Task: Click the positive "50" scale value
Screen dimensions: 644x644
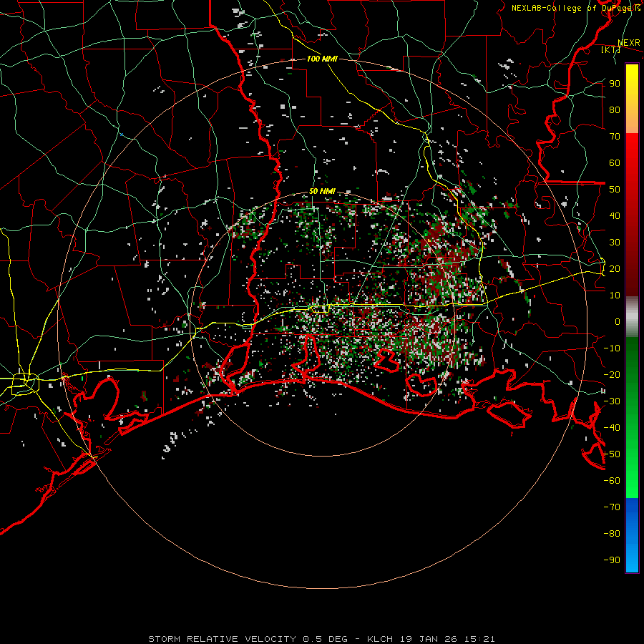Action: (x=615, y=190)
